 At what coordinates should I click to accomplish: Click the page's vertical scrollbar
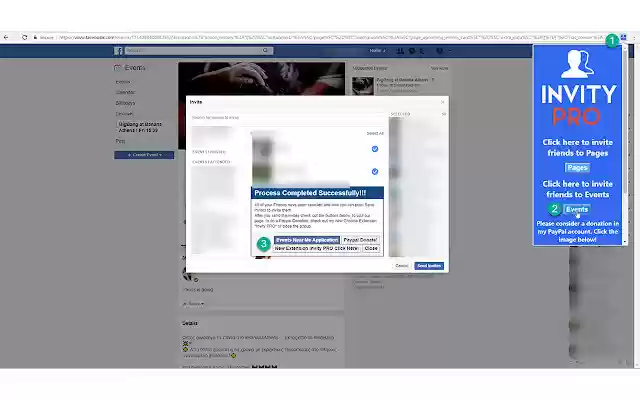(637, 204)
